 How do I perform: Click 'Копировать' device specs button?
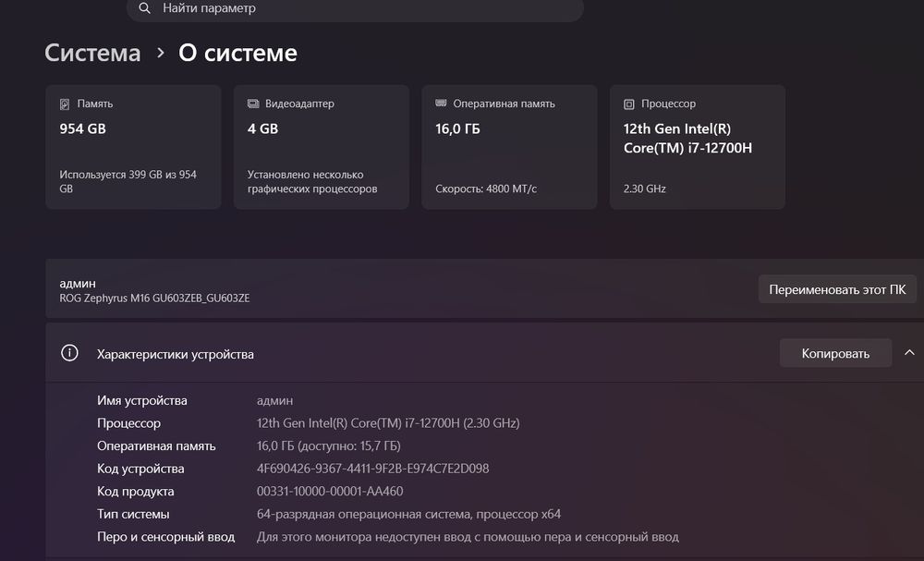point(835,353)
